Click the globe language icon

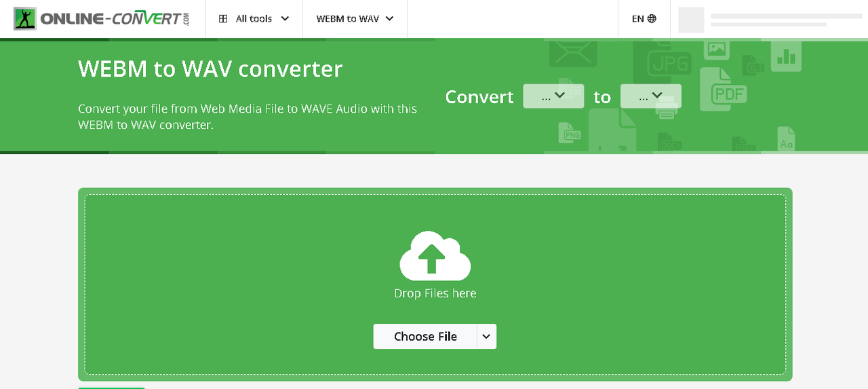coord(652,19)
